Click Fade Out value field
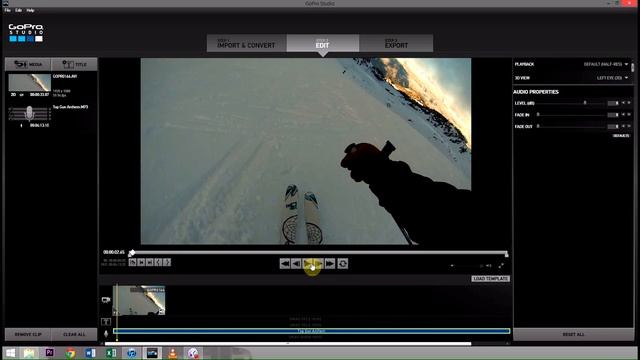This screenshot has height=360, width=640. pos(613,127)
